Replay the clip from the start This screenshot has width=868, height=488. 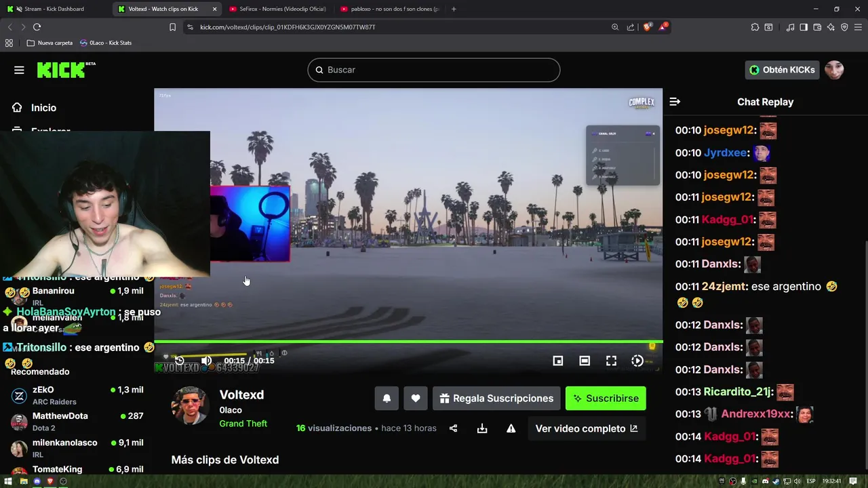click(x=179, y=361)
